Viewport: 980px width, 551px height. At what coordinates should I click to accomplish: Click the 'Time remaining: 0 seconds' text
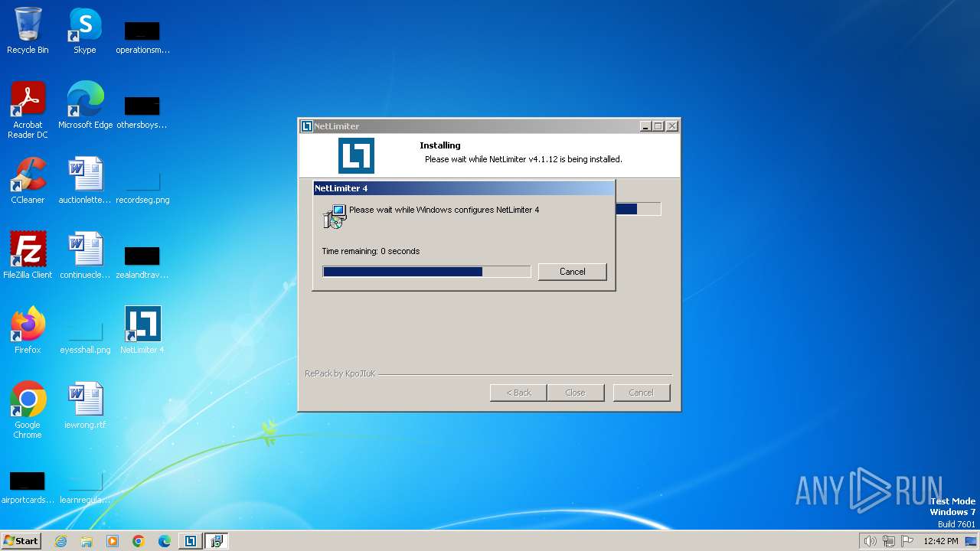coord(371,251)
